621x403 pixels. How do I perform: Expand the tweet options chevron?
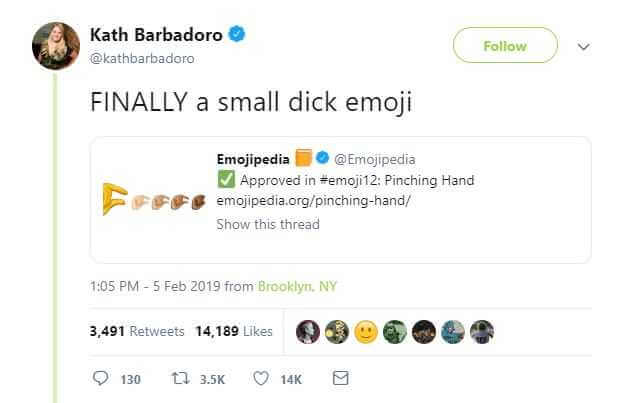(585, 46)
